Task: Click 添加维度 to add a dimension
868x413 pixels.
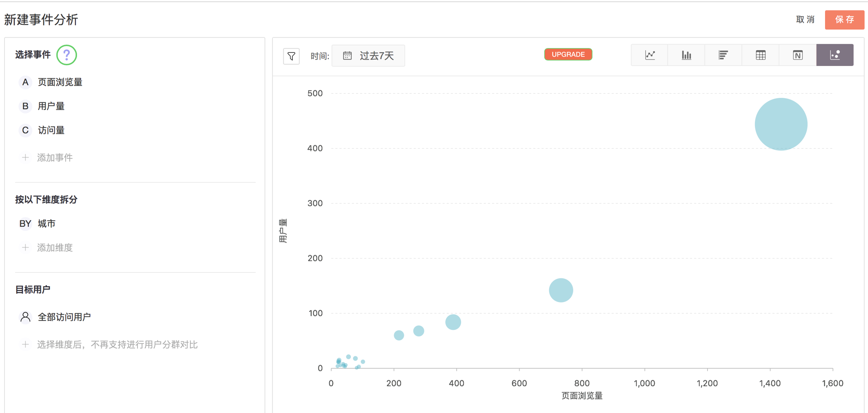Action: pyautogui.click(x=54, y=248)
